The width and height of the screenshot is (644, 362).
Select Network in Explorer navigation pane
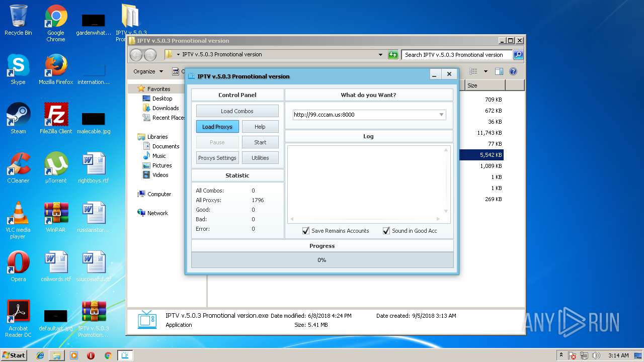click(x=157, y=213)
